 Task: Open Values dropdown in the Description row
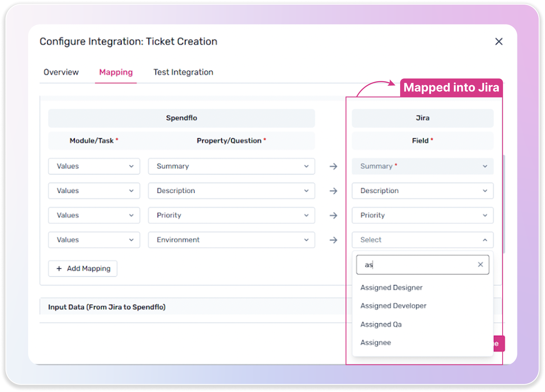pos(94,191)
